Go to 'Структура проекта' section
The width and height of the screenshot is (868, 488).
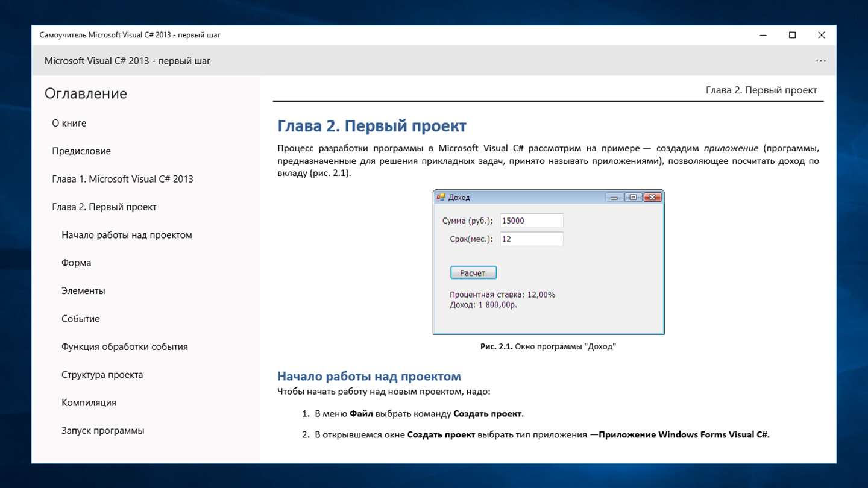pos(102,375)
